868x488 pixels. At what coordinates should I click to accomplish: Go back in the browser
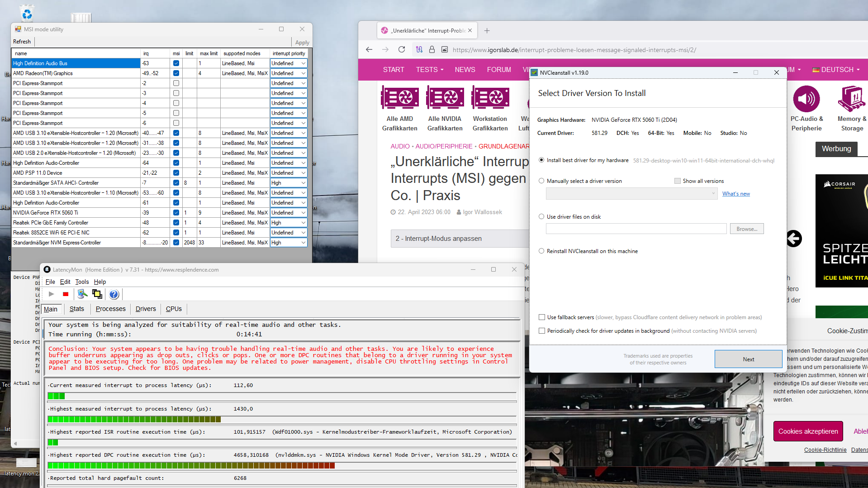(369, 50)
